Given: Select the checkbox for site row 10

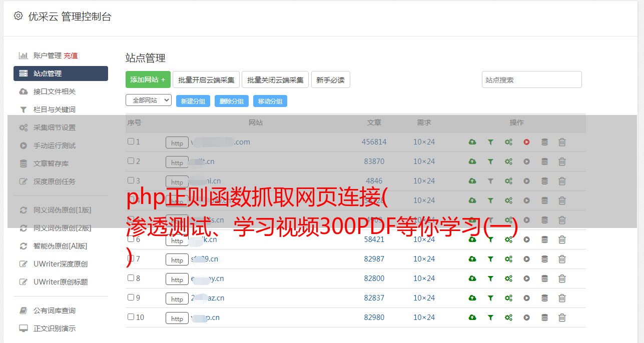Looking at the screenshot, I should click(131, 317).
